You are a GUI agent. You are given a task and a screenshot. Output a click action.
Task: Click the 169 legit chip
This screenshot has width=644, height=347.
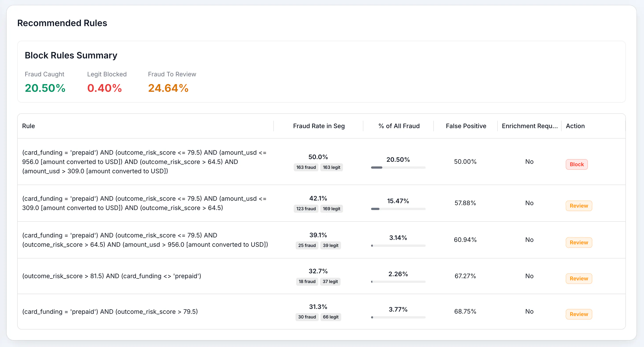click(331, 208)
